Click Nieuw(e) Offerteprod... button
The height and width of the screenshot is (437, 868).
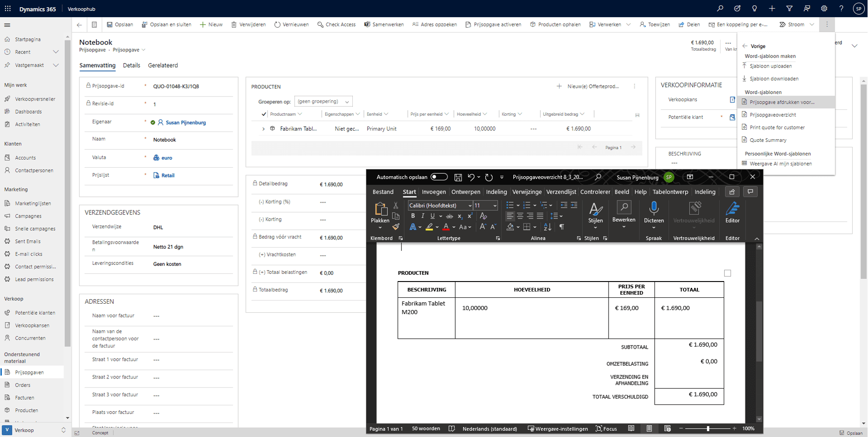coord(588,86)
